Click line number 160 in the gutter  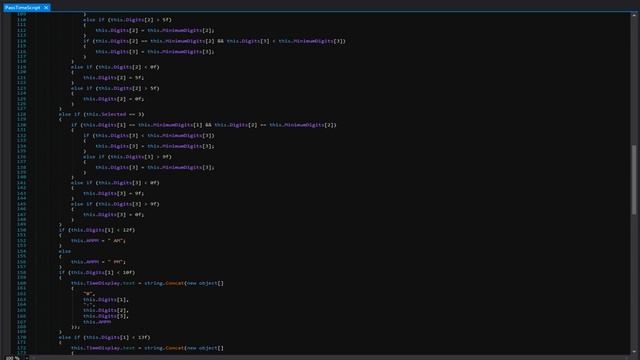21,283
